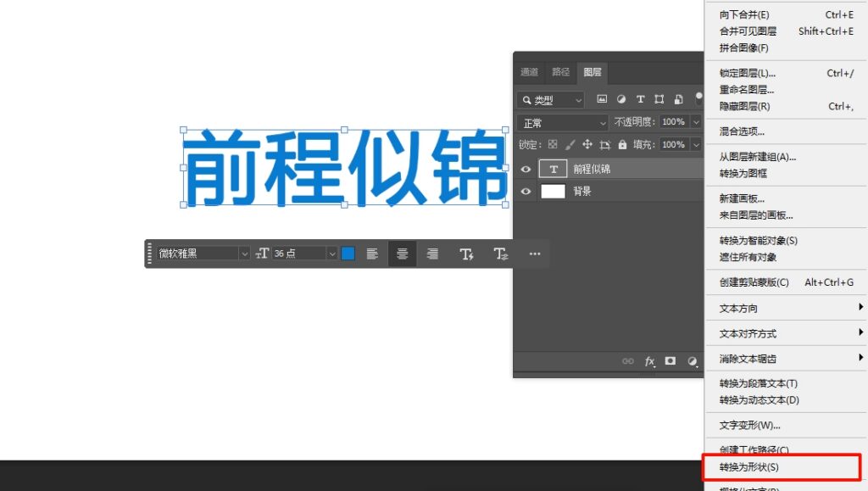Click the lock transparent pixels icon
Screen dimensions: 868x491
(553, 145)
